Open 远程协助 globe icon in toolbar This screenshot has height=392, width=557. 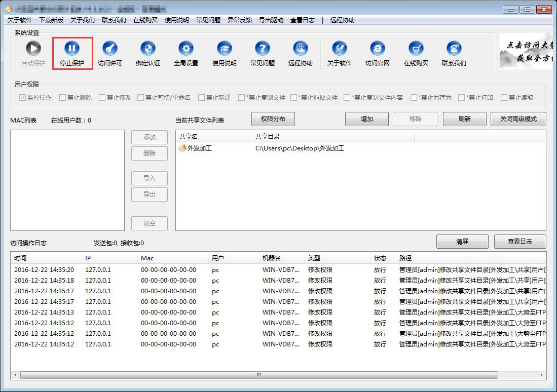coord(301,49)
